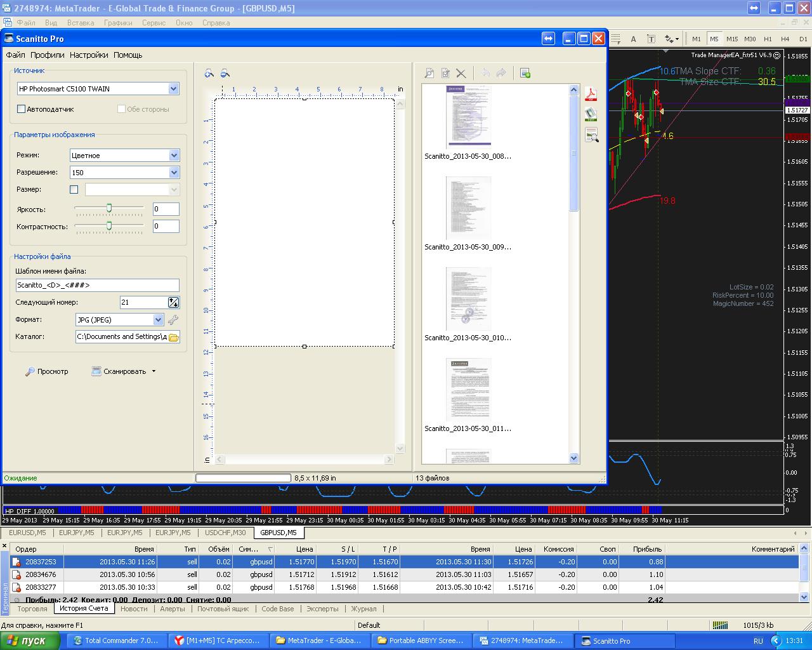Zoom in on the scan preview
The height and width of the screenshot is (650, 812).
coord(209,74)
